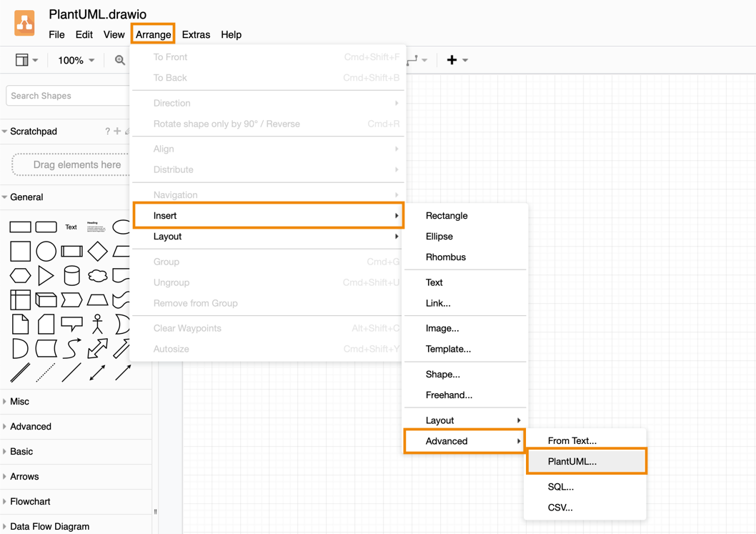Click the zoom in magnifier icon
756x534 pixels.
tap(120, 61)
